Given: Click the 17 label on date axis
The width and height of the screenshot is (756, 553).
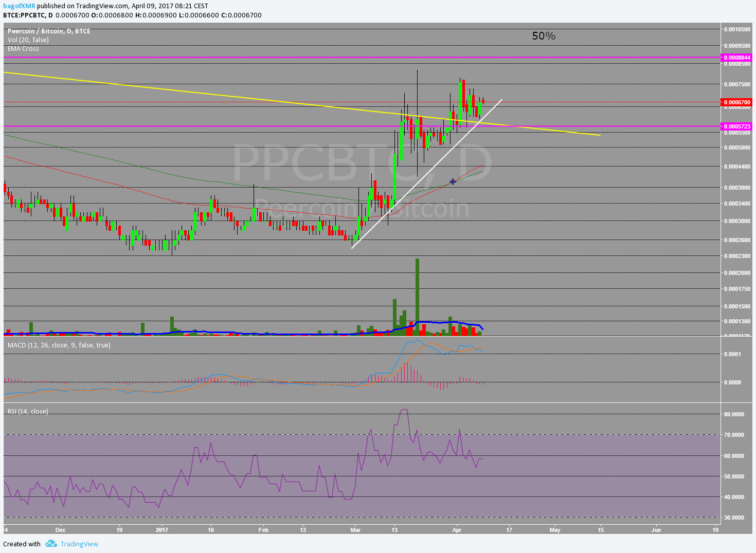Looking at the screenshot, I should (x=509, y=529).
